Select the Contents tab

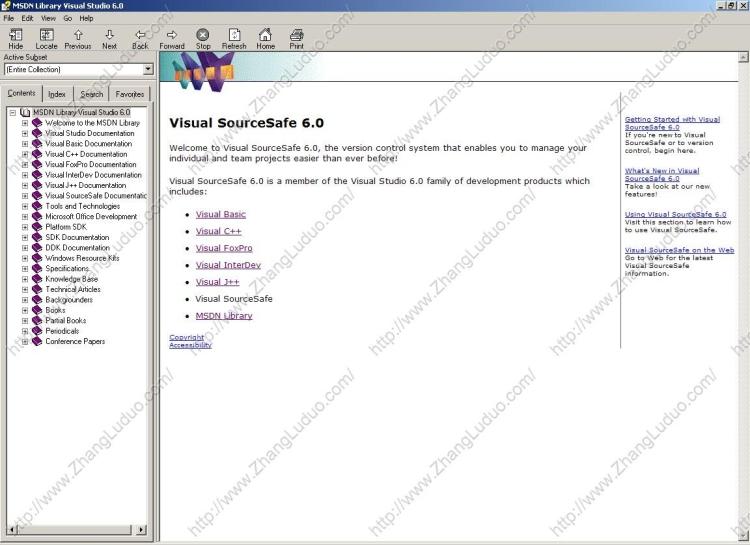pyautogui.click(x=22, y=93)
